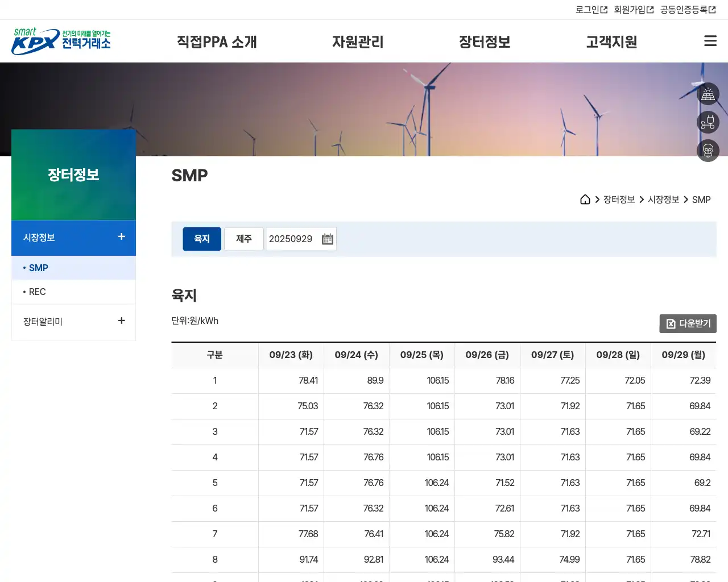Click the eco lightbulb floating icon
Screen dimensions: 728x582
pos(708,151)
